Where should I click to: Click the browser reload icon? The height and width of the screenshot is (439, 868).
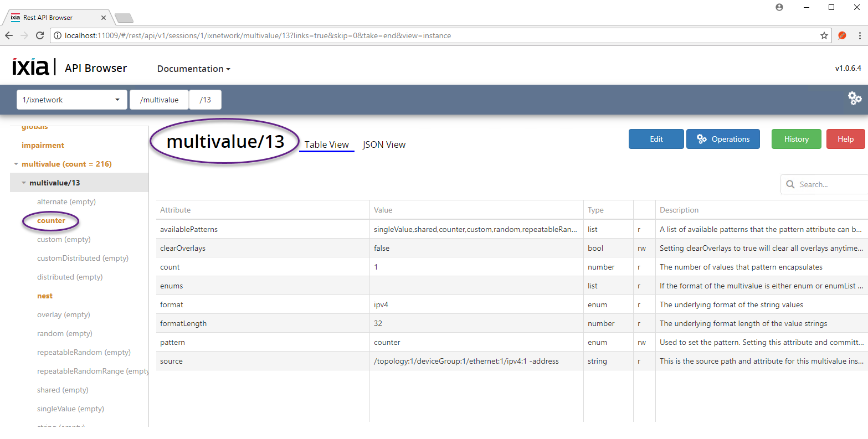point(40,35)
